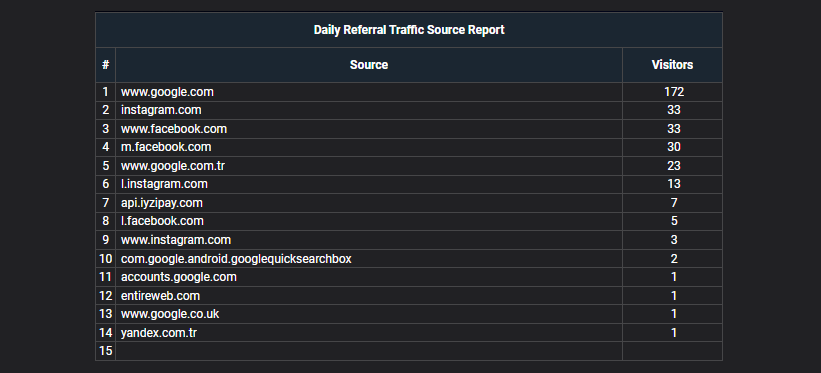Image resolution: width=821 pixels, height=373 pixels.
Task: Select the entireweb.com source
Action: pos(160,296)
